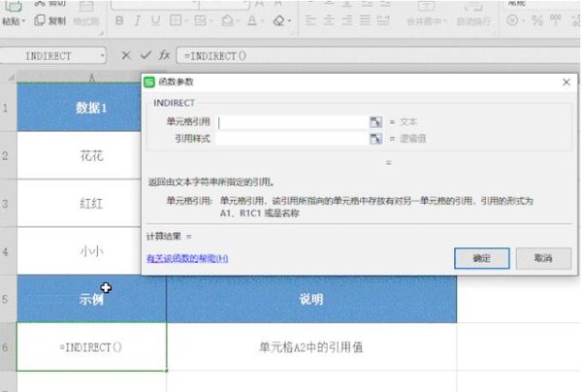Close the 函数参数 dialog
This screenshot has height=392, width=582.
566,82
